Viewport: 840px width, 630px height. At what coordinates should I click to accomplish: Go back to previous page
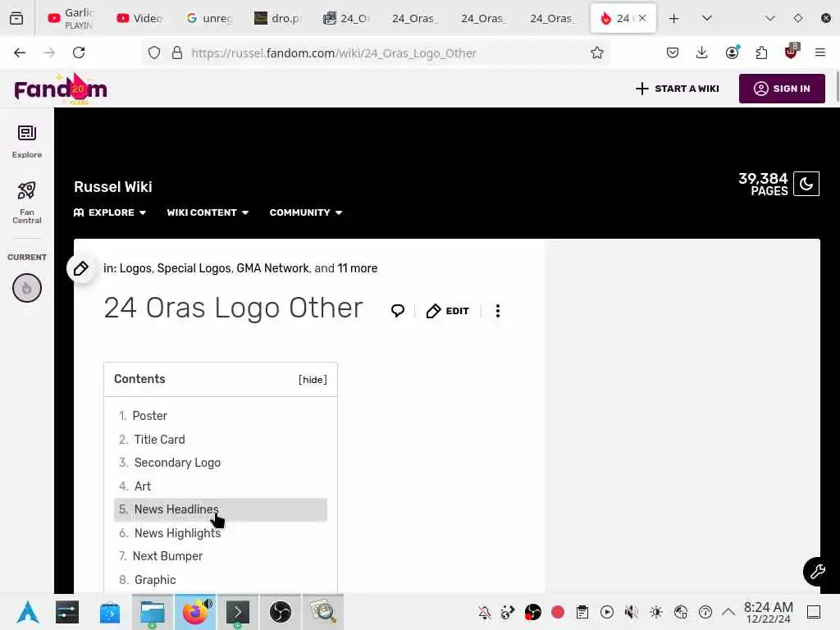pos(20,52)
